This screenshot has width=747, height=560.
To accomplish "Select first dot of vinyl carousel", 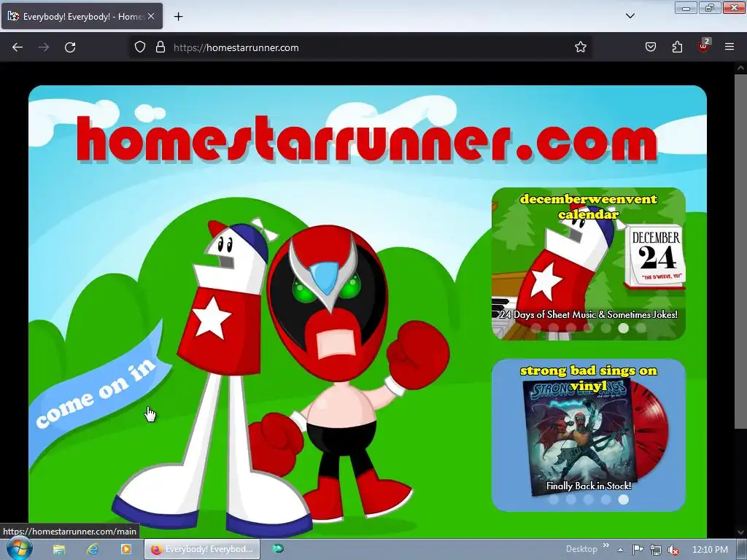I will pos(553,499).
